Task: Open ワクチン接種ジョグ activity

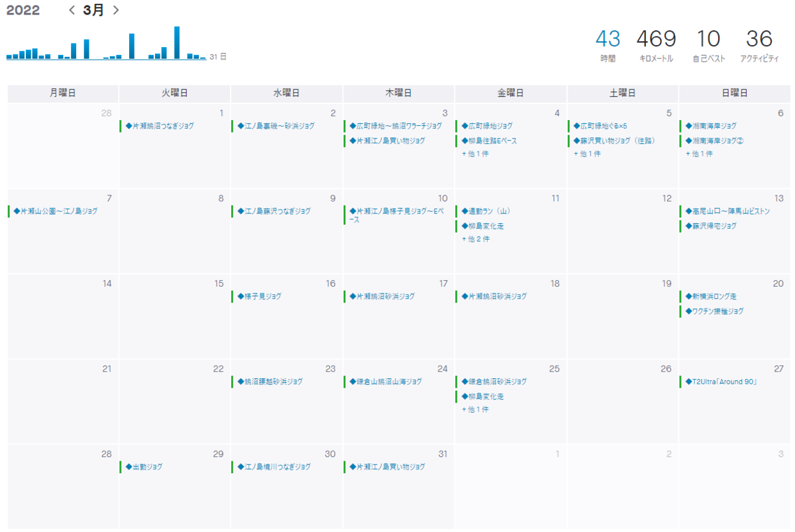Action: [x=714, y=311]
